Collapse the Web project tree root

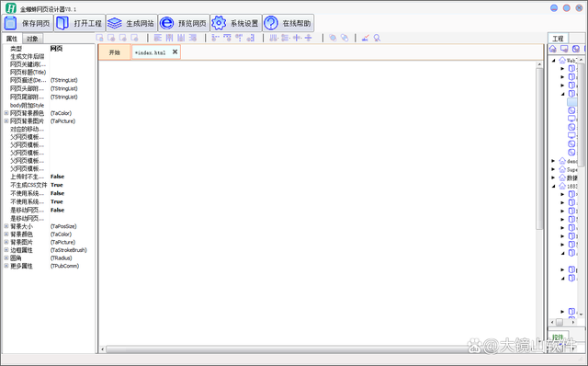coord(553,61)
